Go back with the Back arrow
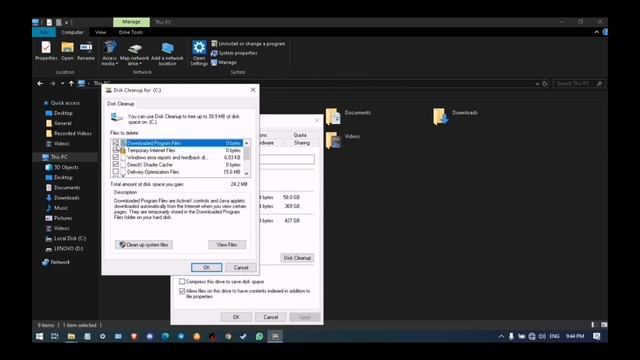 (x=40, y=83)
